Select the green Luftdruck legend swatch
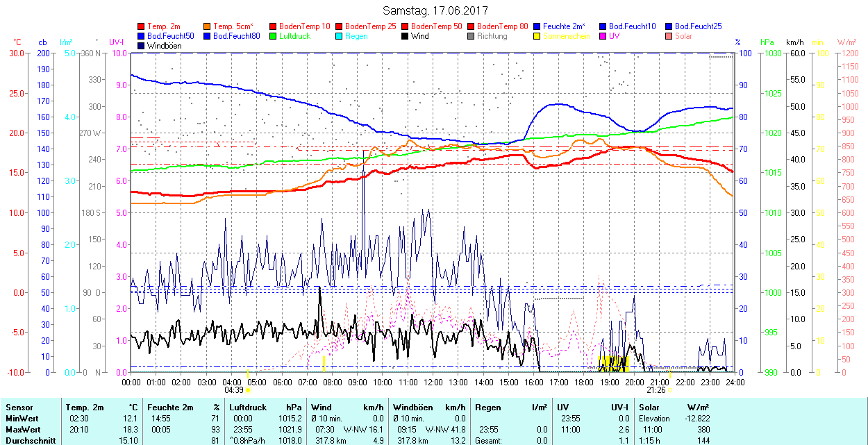The height and width of the screenshot is (445, 868). [x=274, y=36]
